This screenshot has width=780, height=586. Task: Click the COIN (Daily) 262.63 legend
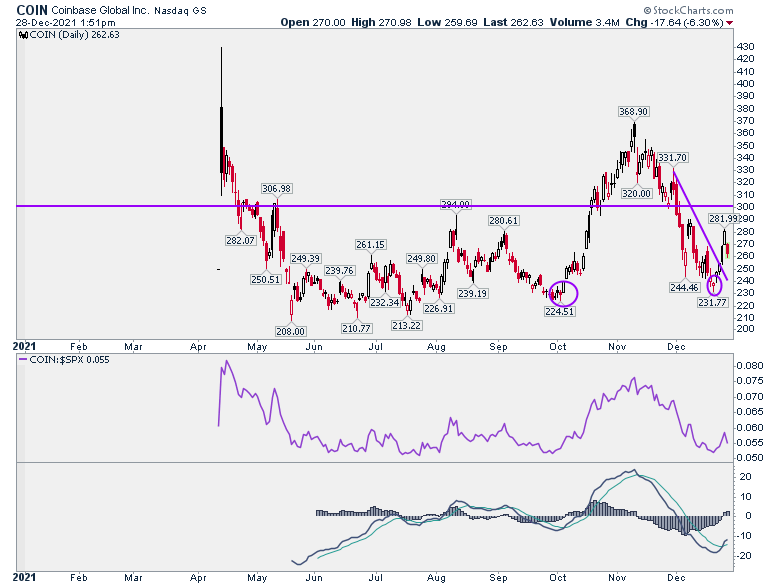(x=74, y=35)
